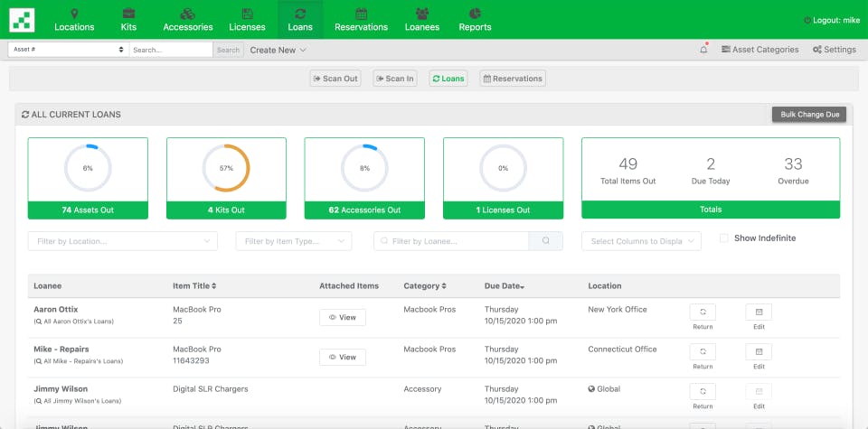Viewport: 868px width, 429px height.
Task: Open the Kits section
Action: point(128,20)
